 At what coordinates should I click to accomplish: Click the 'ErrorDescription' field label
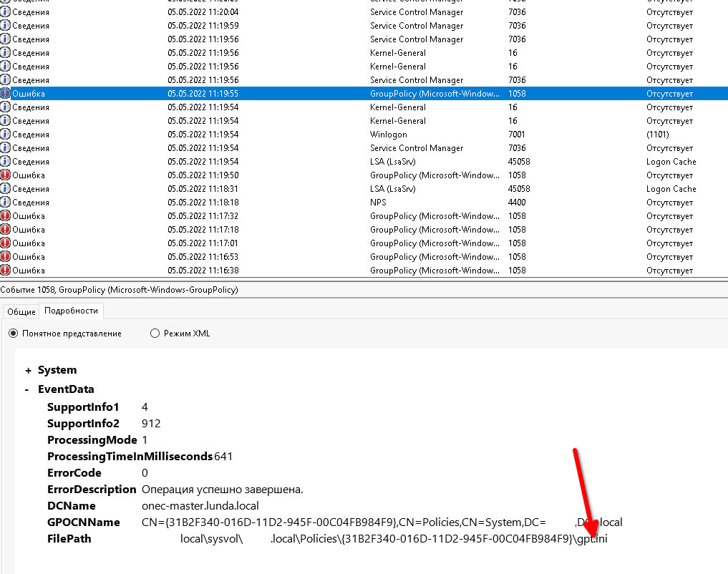[92, 490]
